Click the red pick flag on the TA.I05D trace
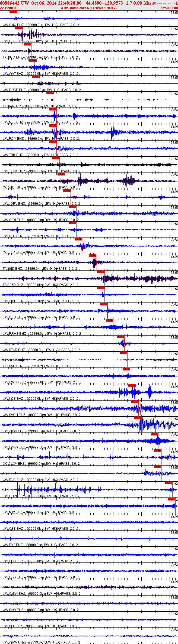Screen dimensions: 178x644 pyautogui.click(x=93, y=255)
